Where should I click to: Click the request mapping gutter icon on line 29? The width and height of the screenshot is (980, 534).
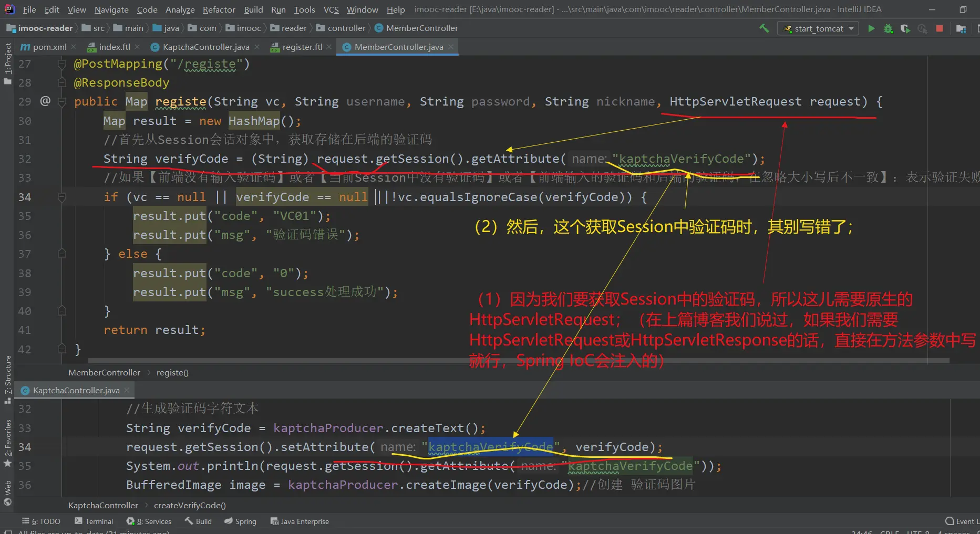(46, 101)
